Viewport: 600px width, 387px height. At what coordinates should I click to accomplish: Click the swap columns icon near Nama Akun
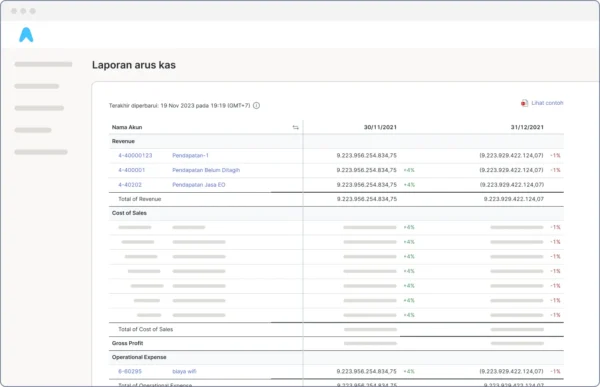(295, 127)
